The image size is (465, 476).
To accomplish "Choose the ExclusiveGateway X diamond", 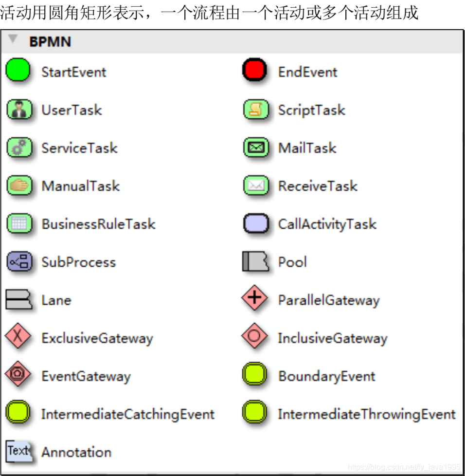I will point(18,336).
